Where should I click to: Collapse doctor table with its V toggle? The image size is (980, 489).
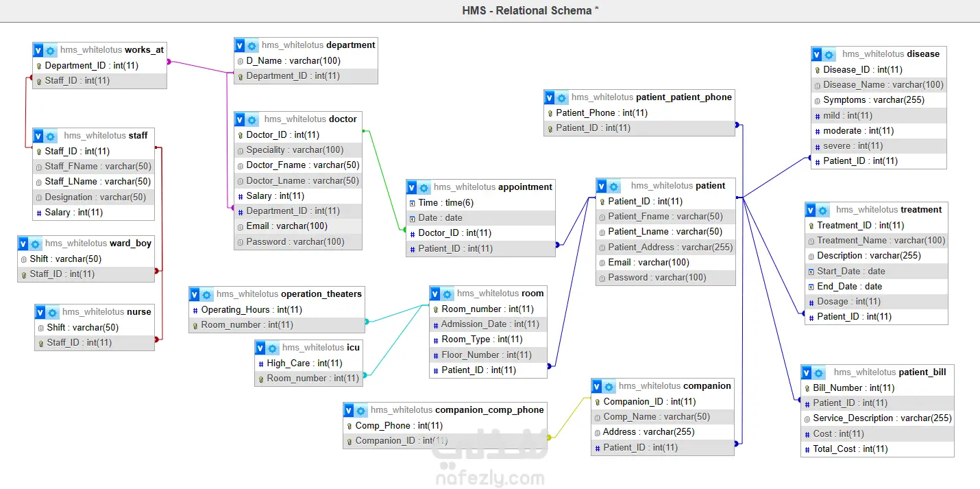(x=241, y=119)
